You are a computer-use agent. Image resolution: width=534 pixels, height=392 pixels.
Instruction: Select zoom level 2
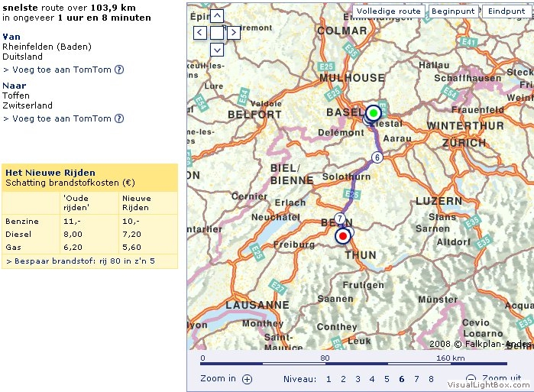click(343, 379)
